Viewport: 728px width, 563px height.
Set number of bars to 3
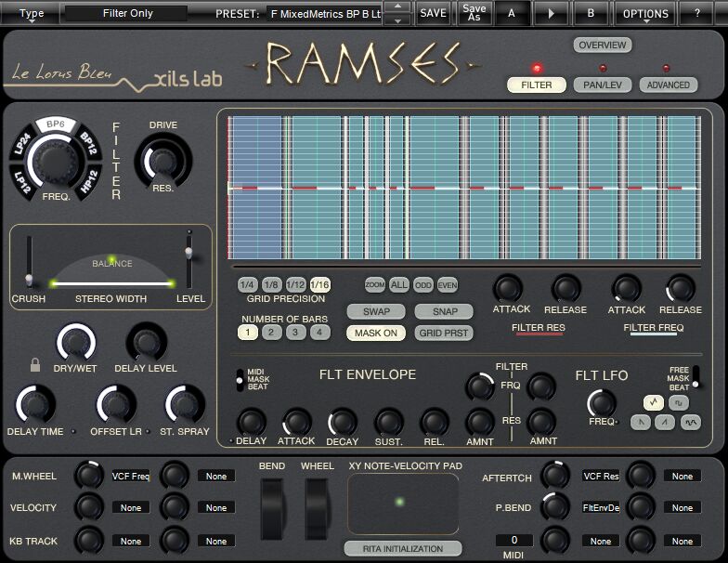point(295,332)
